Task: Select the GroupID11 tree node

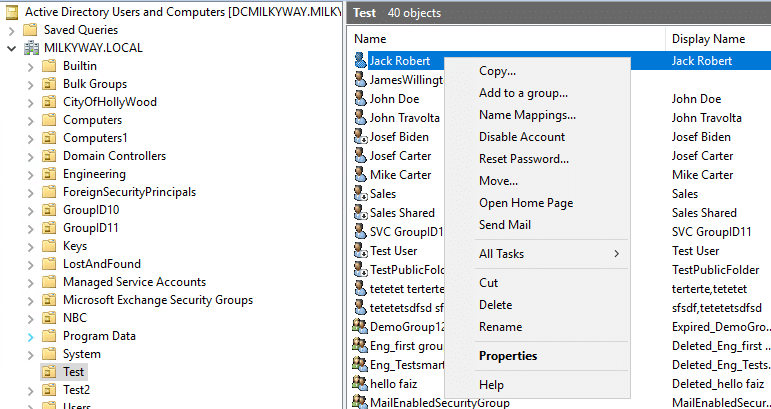Action: (90, 228)
